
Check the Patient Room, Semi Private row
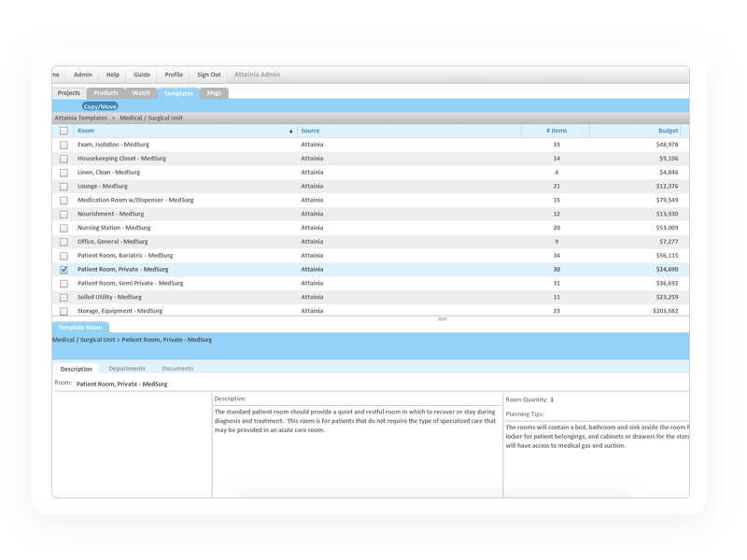63,284
